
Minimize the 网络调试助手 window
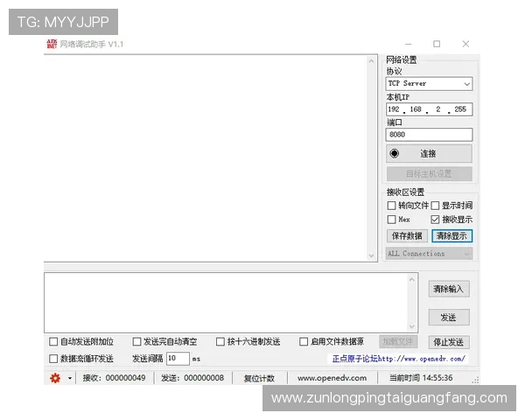[x=408, y=44]
